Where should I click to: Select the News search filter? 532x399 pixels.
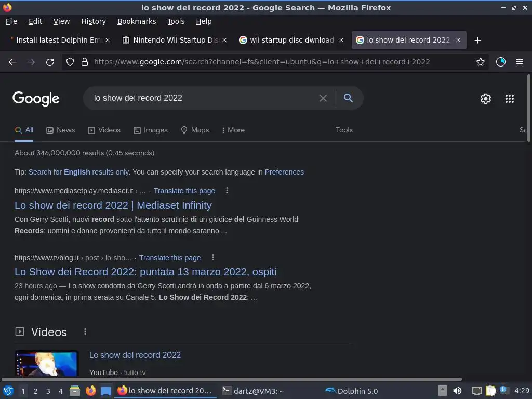coord(61,130)
